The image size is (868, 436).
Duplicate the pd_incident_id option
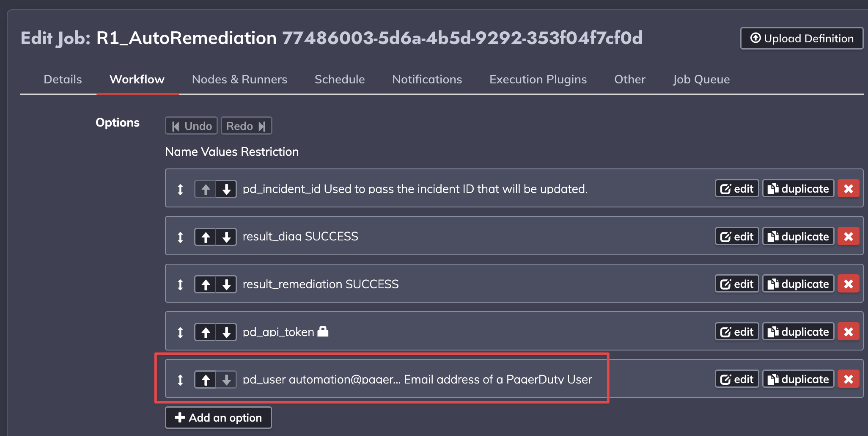[x=798, y=189]
